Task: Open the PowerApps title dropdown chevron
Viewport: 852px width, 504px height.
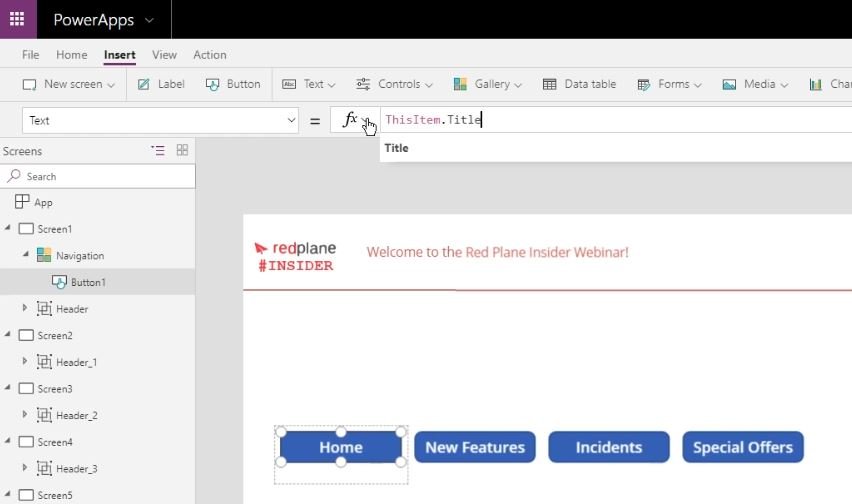Action: (x=149, y=21)
